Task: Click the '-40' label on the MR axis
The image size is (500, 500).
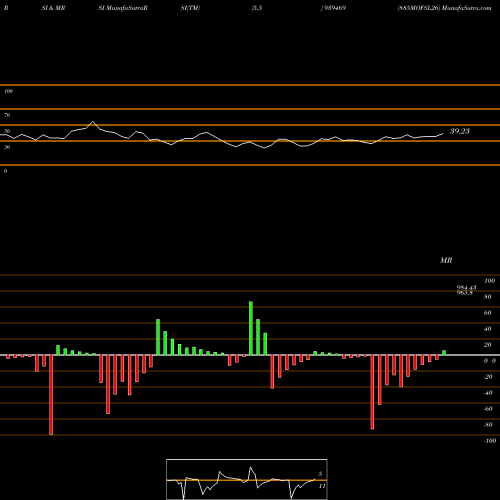Action: click(488, 393)
